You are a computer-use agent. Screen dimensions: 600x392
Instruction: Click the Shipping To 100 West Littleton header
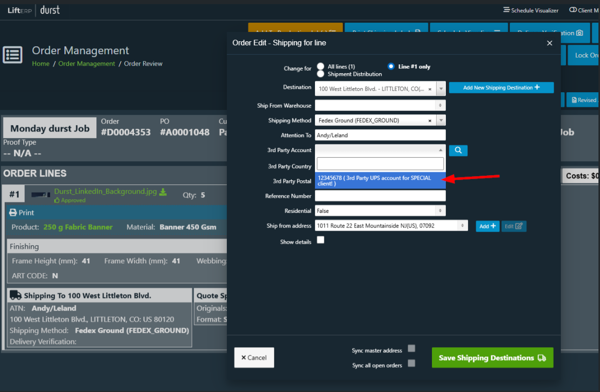[x=99, y=296]
